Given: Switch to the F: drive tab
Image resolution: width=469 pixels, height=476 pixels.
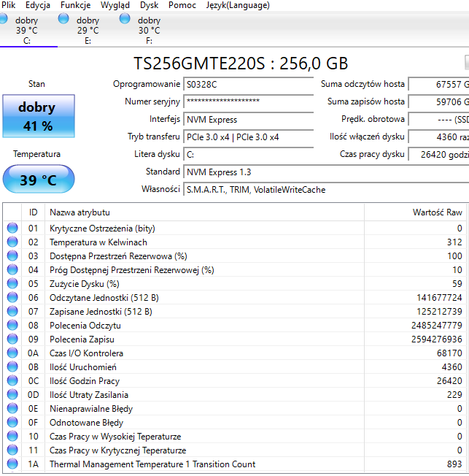Looking at the screenshot, I should point(149,31).
